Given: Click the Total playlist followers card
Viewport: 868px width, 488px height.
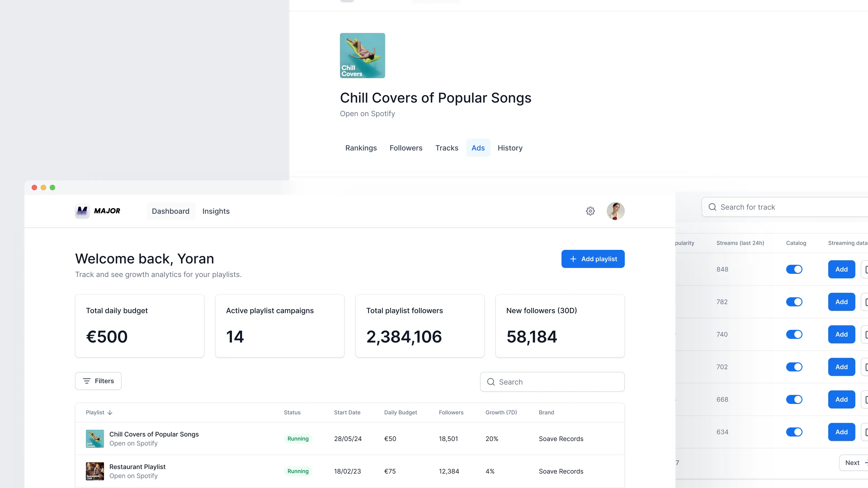Looking at the screenshot, I should point(420,326).
